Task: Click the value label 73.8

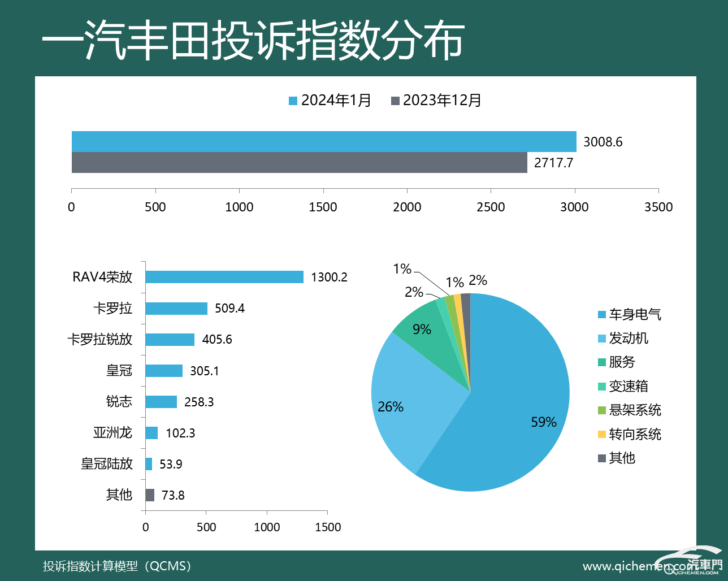Action: pyautogui.click(x=173, y=496)
